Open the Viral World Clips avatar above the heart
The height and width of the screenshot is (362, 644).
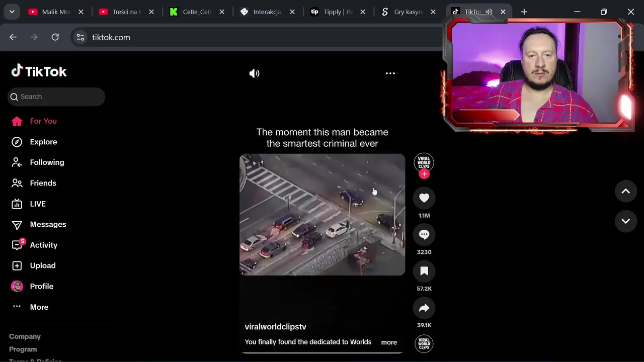pyautogui.click(x=424, y=162)
